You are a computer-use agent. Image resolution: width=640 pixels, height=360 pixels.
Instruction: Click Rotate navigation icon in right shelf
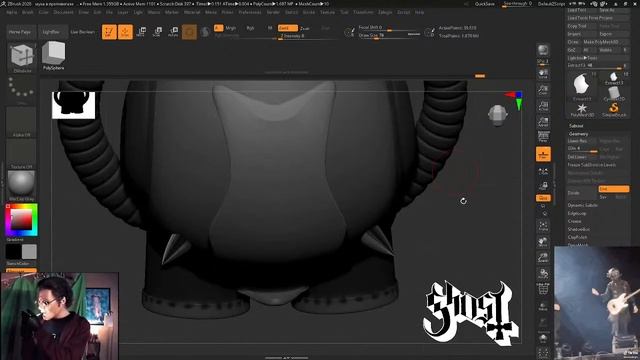pyautogui.click(x=543, y=273)
